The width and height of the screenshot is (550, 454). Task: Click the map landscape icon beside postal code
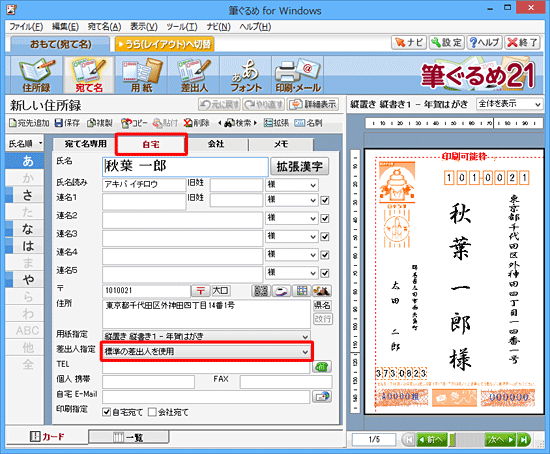pyautogui.click(x=321, y=291)
